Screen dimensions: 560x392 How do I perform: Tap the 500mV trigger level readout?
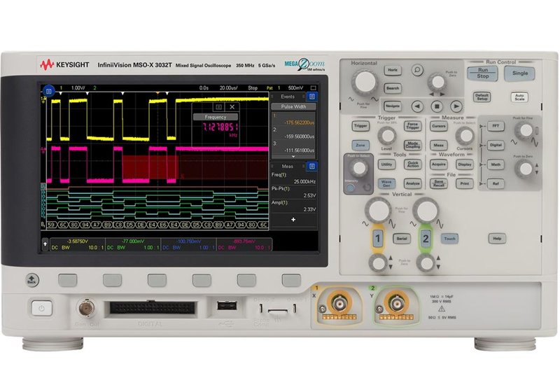tap(295, 87)
